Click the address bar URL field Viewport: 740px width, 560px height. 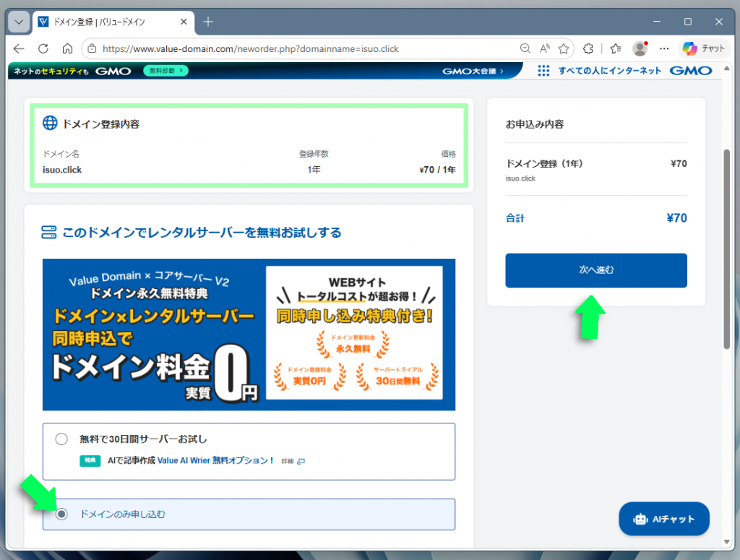pyautogui.click(x=302, y=48)
